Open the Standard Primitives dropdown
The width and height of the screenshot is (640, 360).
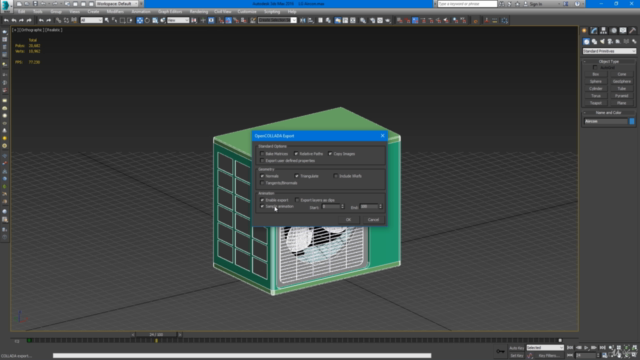pos(609,51)
